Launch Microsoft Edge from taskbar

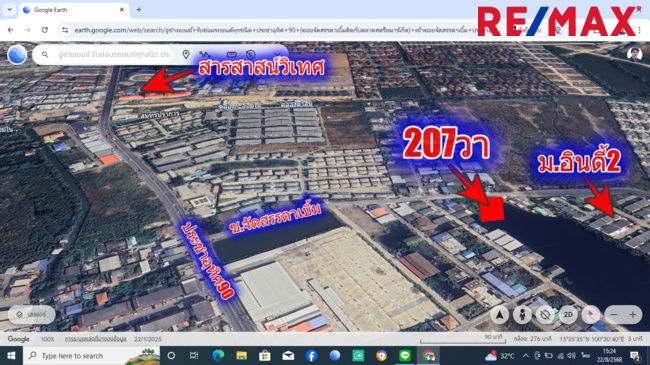pyautogui.click(x=218, y=356)
